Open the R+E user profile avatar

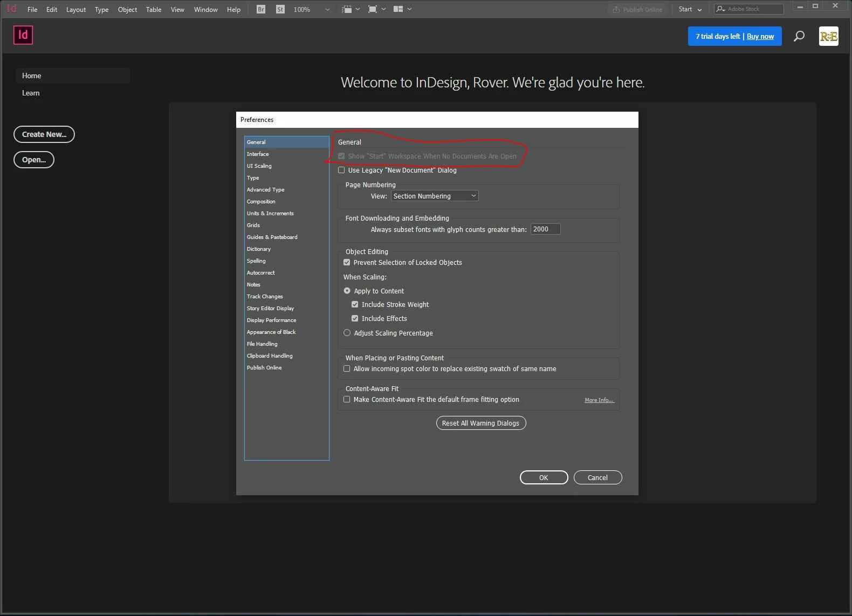[828, 36]
